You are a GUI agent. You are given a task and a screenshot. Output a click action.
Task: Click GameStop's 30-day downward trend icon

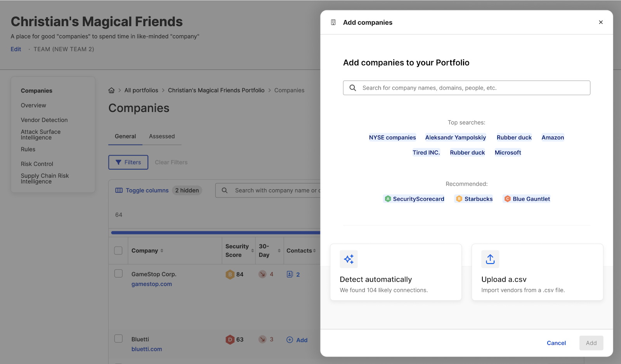(x=263, y=274)
